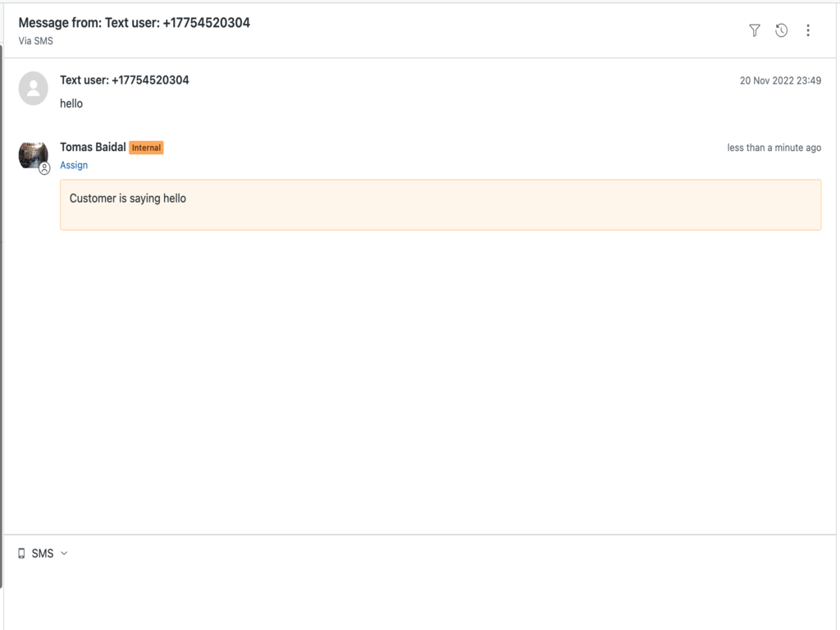
Task: Click the small person badge on Tomas's avatar
Action: 44,168
